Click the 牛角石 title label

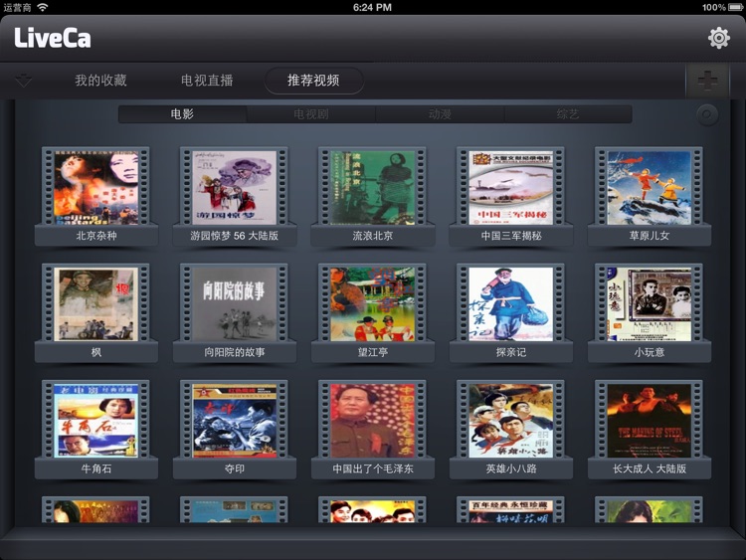click(96, 468)
